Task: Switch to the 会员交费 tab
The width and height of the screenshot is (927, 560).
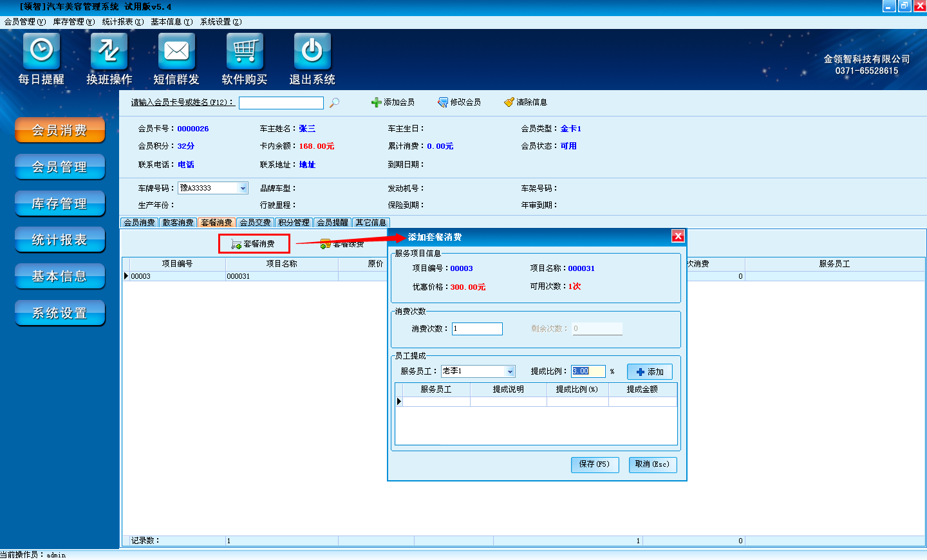Action: [x=255, y=223]
